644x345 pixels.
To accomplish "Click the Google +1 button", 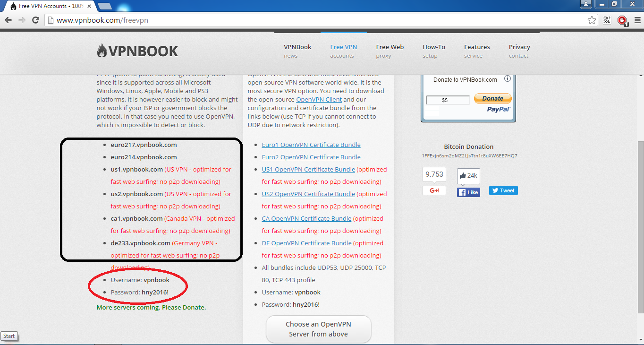I will click(434, 190).
